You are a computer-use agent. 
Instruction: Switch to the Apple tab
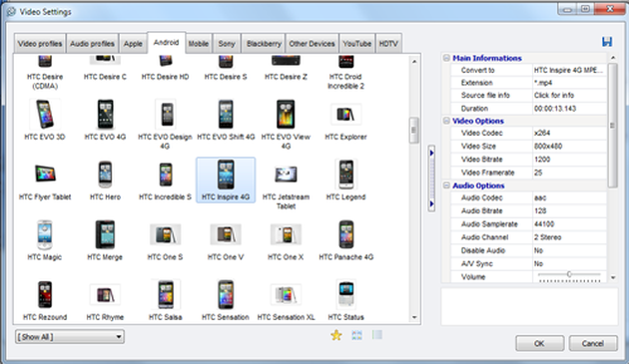point(133,43)
